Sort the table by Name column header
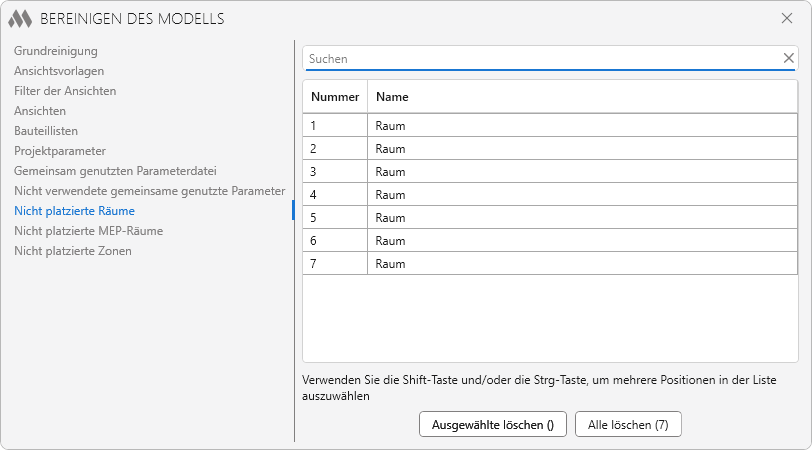The width and height of the screenshot is (812, 450). point(392,97)
